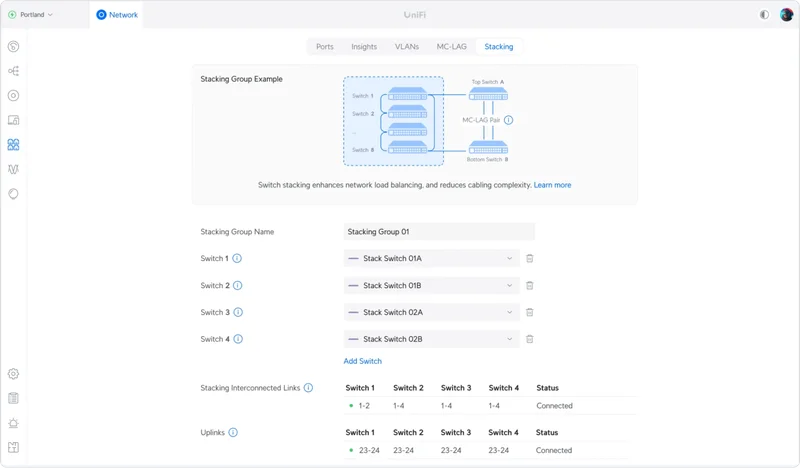Open the Topology icon in the sidebar

(14, 71)
